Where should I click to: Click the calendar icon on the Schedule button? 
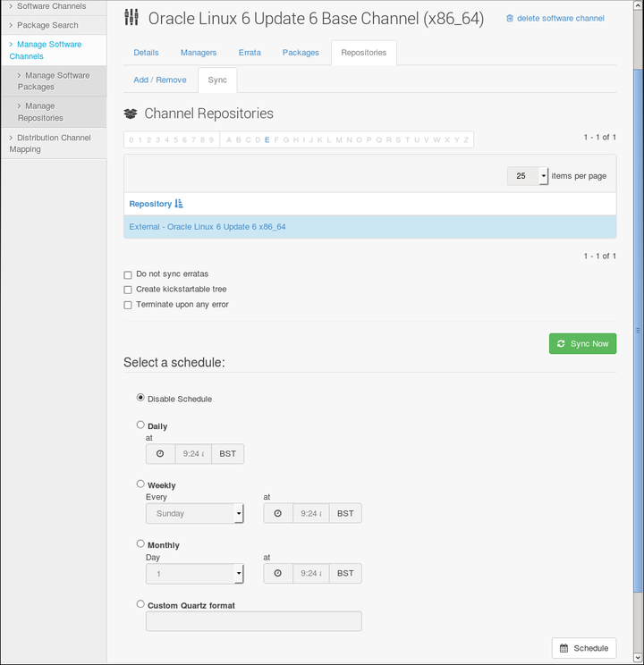coord(563,648)
